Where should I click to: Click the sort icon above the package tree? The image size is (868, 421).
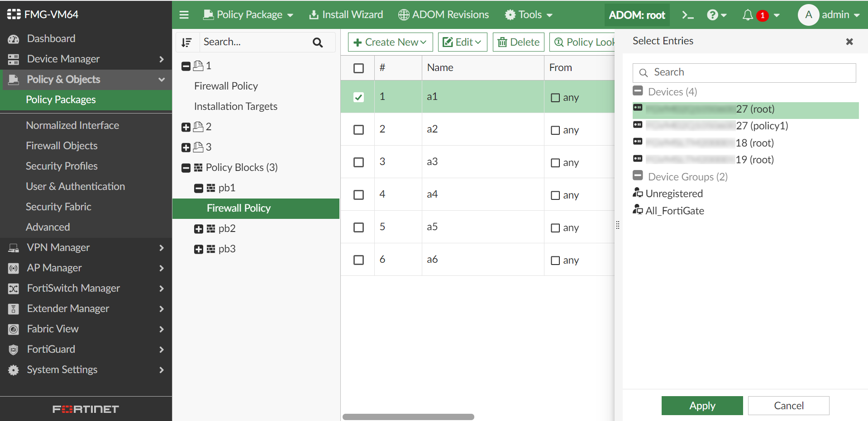tap(187, 42)
